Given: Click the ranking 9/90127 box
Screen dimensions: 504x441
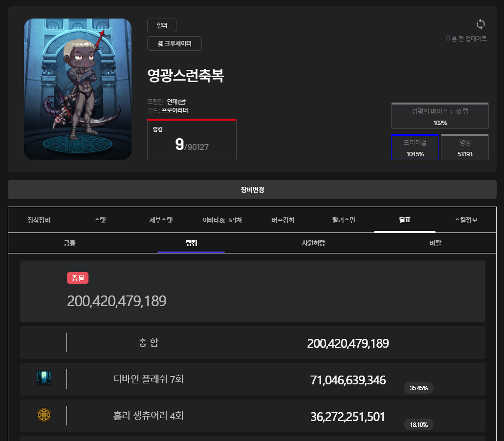Looking at the screenshot, I should [192, 140].
